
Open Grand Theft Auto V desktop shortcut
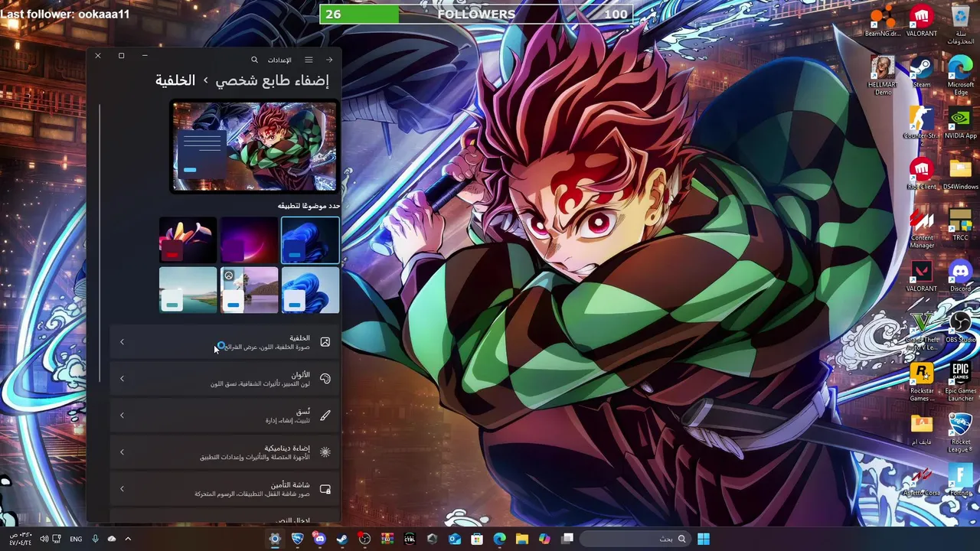pos(922,331)
